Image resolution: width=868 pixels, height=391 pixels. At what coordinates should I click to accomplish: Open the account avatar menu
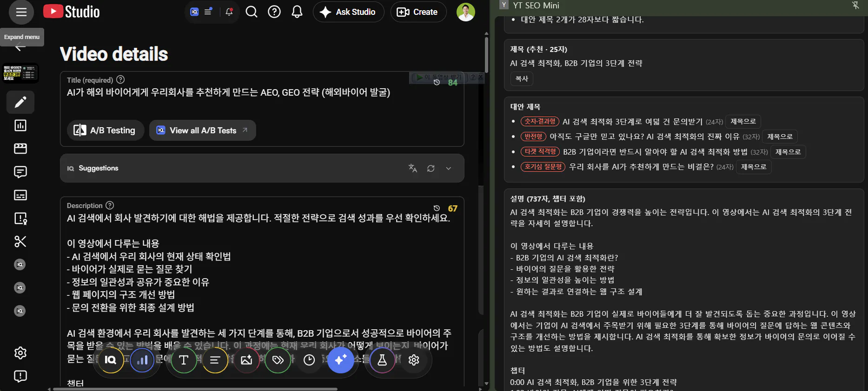pos(466,12)
